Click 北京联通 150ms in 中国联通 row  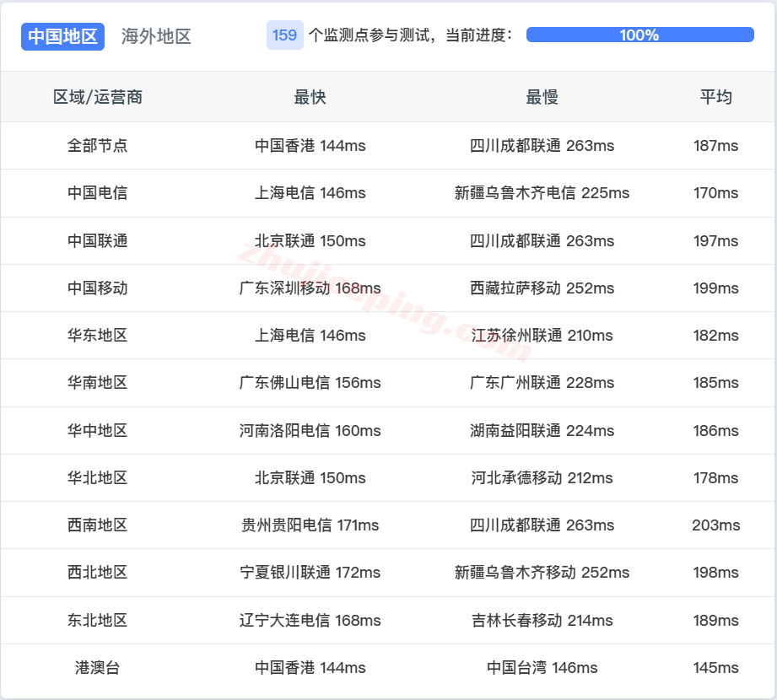(310, 240)
